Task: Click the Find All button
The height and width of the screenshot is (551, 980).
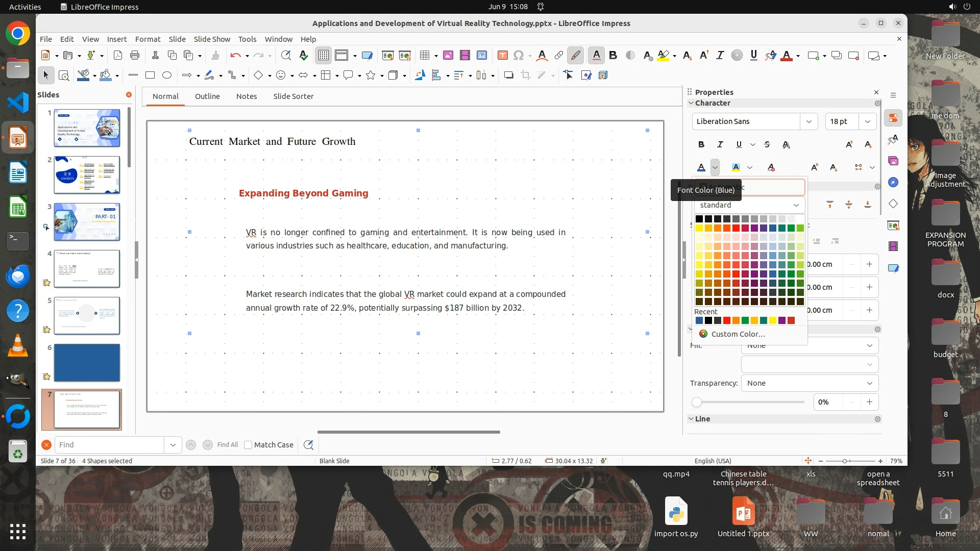Action: click(227, 445)
